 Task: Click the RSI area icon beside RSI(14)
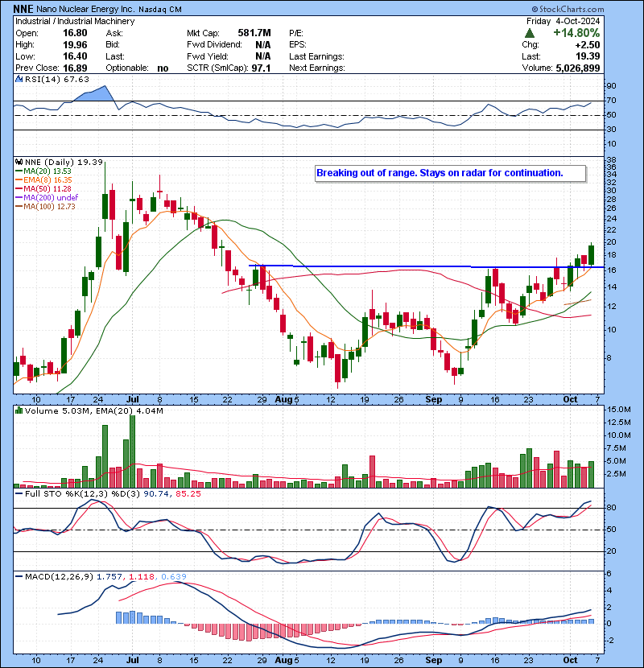[19, 79]
